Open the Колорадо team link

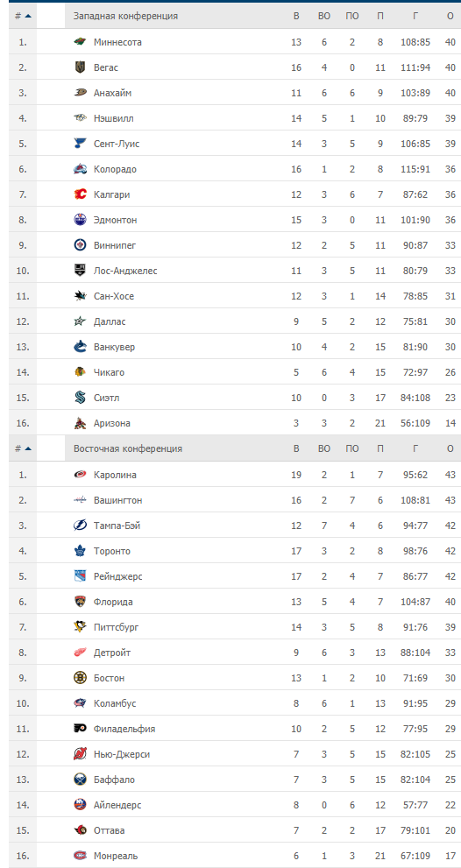(115, 169)
